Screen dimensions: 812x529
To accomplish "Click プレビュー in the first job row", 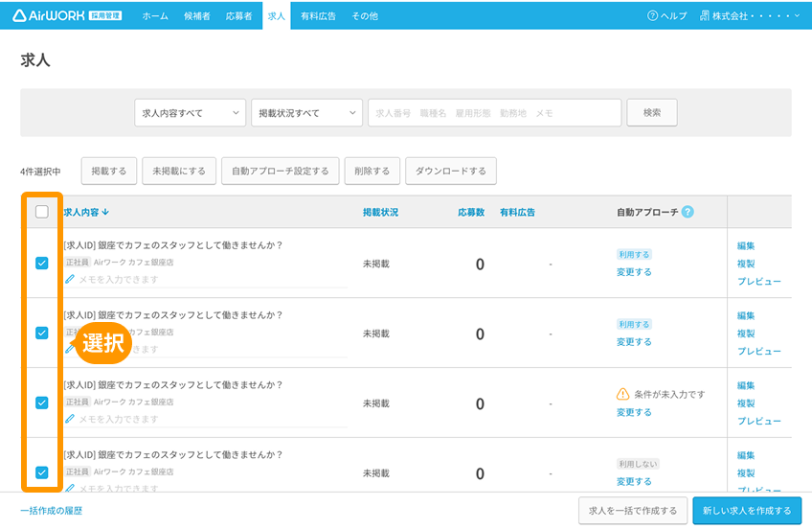I will pos(759,282).
